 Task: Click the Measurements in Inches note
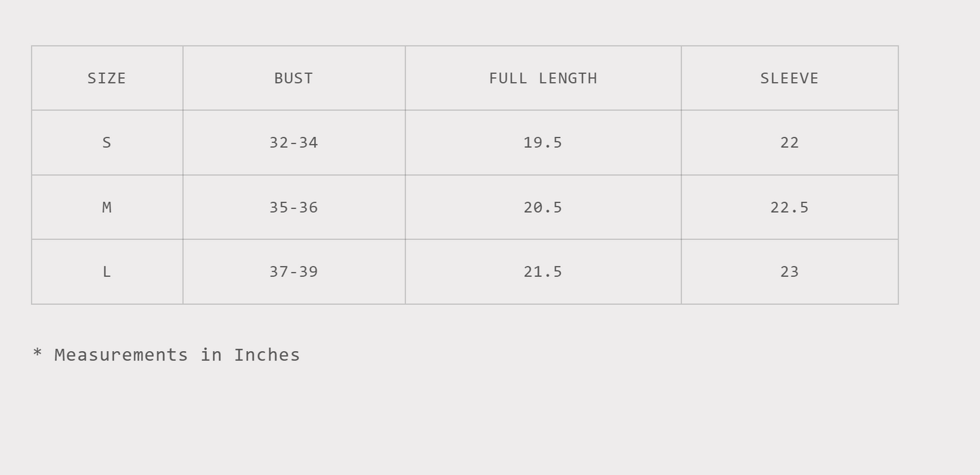(x=167, y=355)
